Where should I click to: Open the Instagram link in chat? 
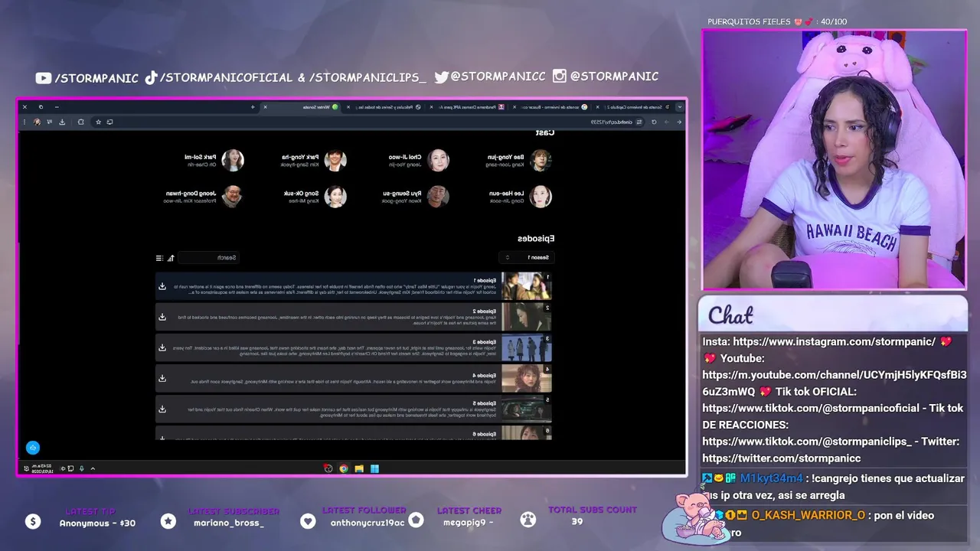(x=834, y=341)
